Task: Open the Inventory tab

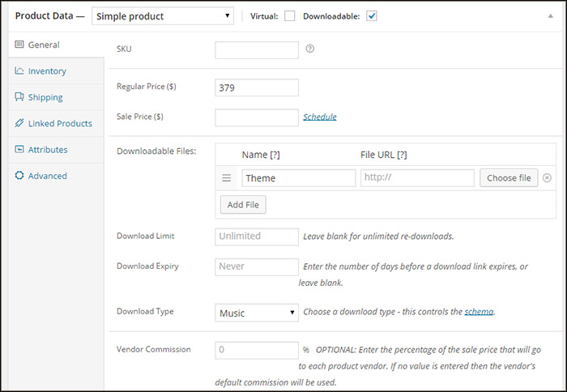Action: click(x=56, y=71)
